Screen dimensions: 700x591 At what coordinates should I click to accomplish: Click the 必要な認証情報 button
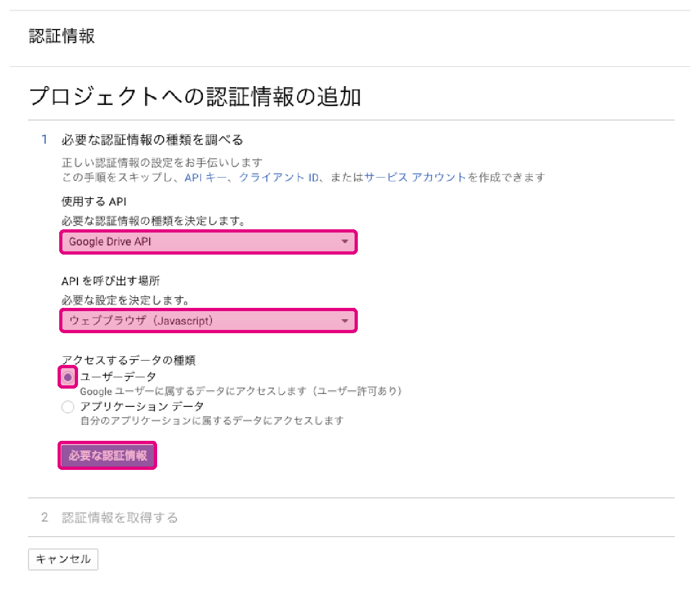[x=108, y=455]
